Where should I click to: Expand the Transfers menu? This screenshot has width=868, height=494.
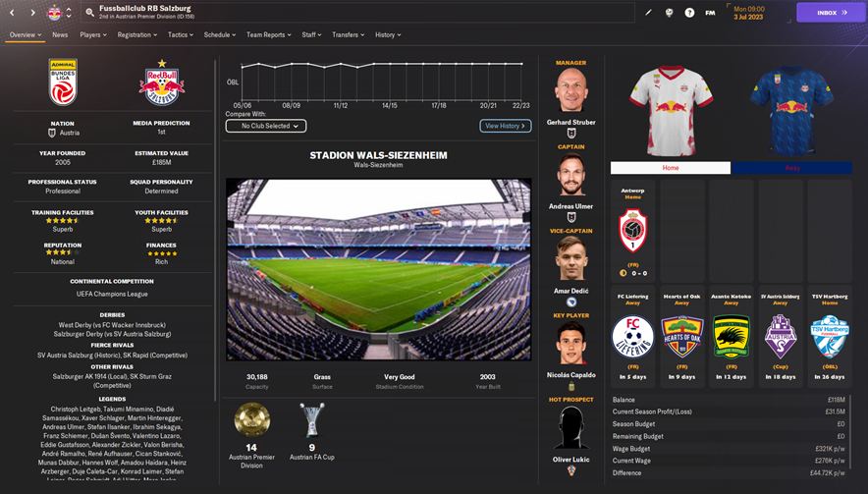[x=348, y=34]
